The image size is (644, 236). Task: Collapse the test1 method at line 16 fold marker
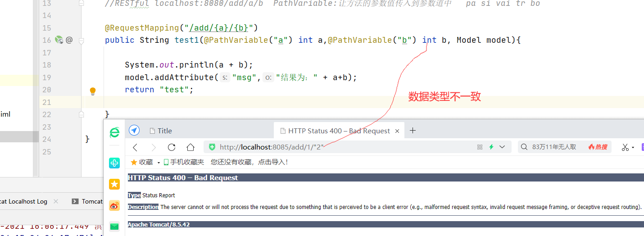[82, 40]
